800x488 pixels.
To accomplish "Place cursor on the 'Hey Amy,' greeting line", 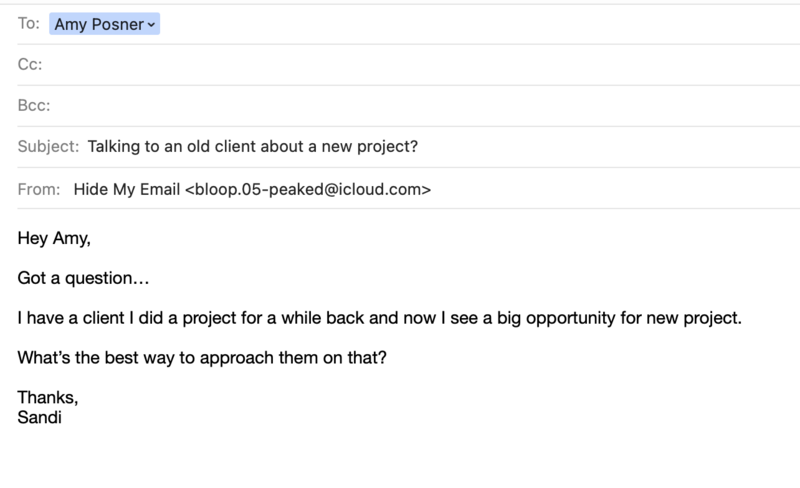I will coord(54,238).
